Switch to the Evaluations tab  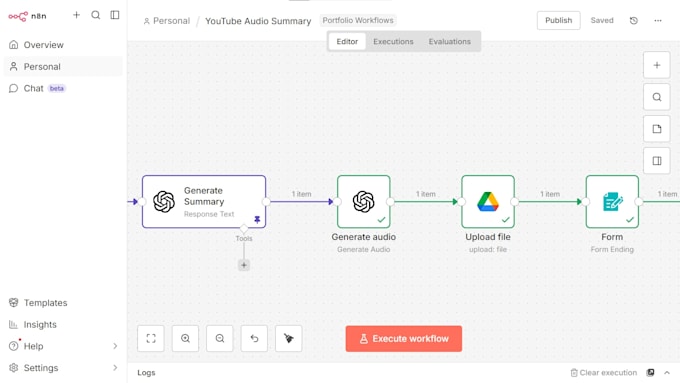click(x=450, y=42)
